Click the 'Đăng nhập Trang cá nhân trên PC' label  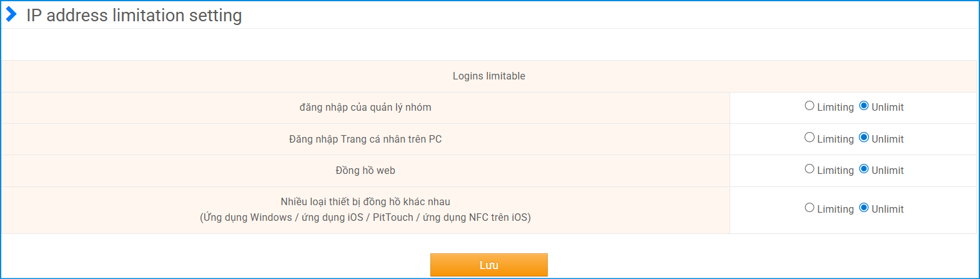click(x=365, y=139)
